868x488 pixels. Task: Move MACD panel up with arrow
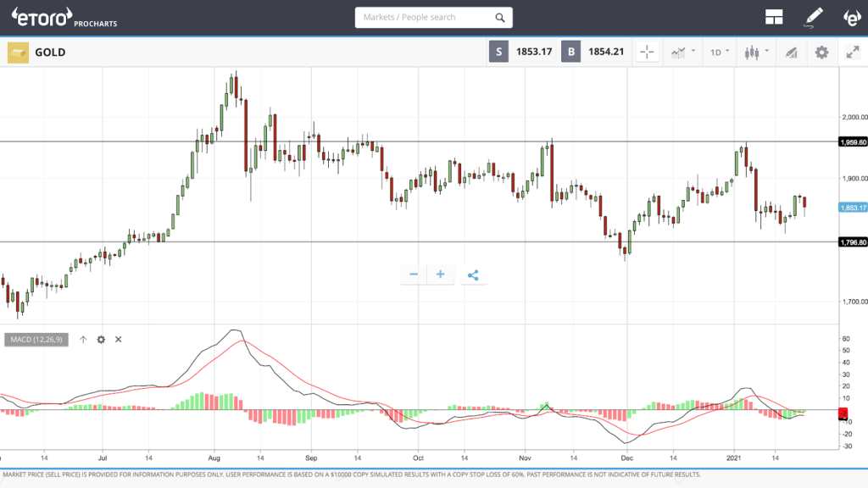point(83,339)
